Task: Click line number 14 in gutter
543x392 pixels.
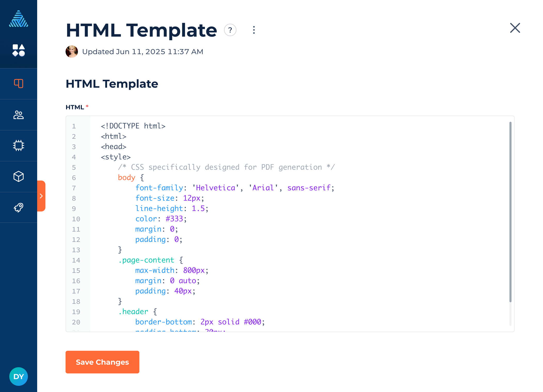Action: click(x=76, y=260)
